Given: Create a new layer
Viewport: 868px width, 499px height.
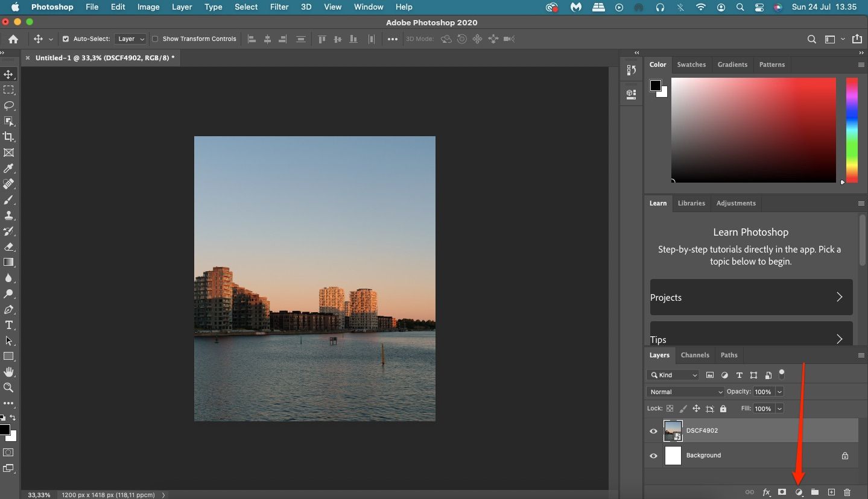Looking at the screenshot, I should (x=831, y=492).
